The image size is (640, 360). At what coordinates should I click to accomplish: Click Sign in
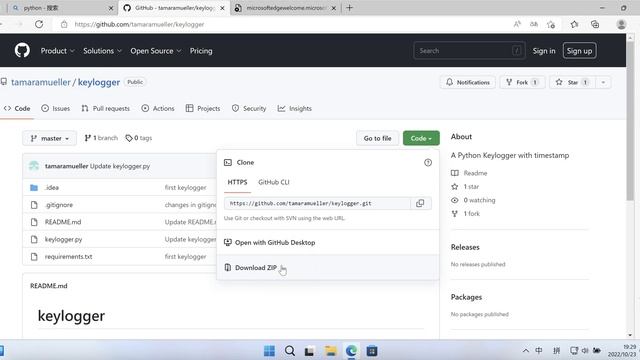pos(544,51)
